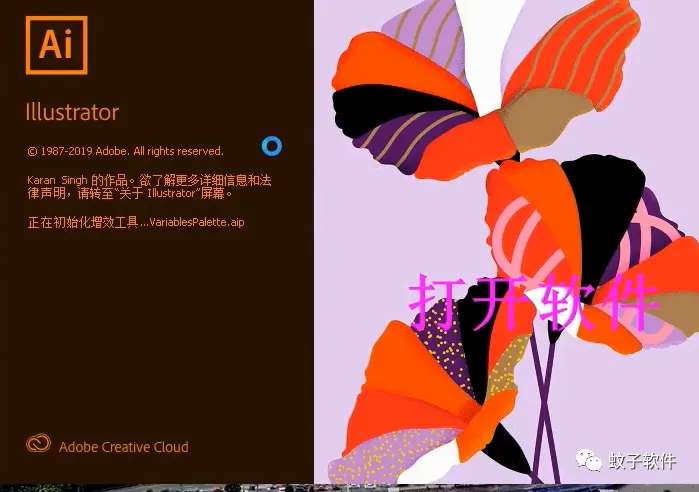
Task: Click the "Illustrator" title text
Action: click(72, 112)
